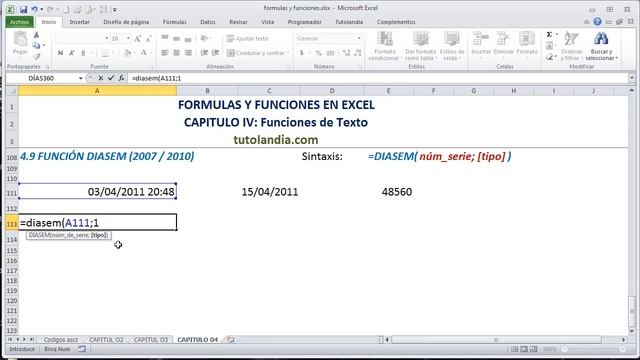Click the insert new worksheet icon
This screenshot has width=640, height=360.
pos(231,339)
